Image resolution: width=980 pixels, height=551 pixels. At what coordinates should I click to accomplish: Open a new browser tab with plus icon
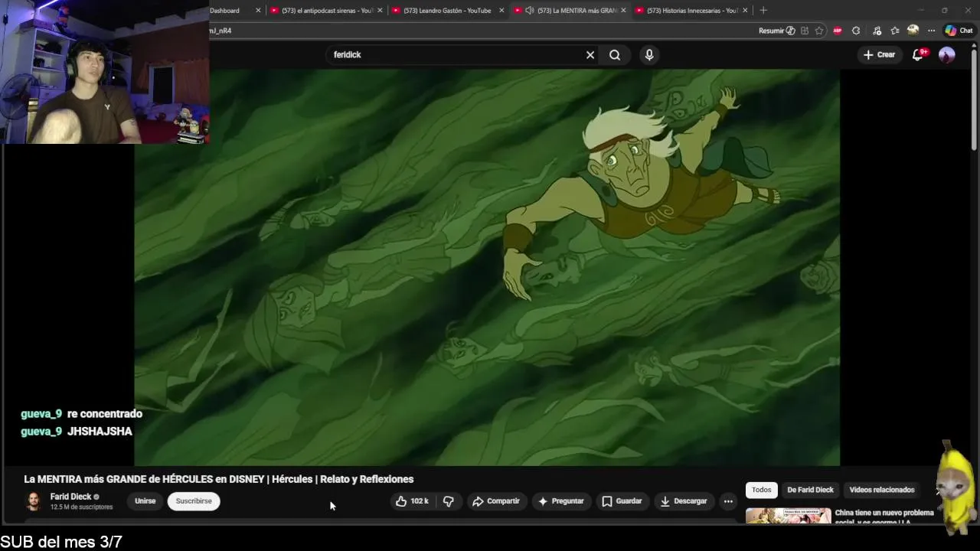pyautogui.click(x=763, y=11)
